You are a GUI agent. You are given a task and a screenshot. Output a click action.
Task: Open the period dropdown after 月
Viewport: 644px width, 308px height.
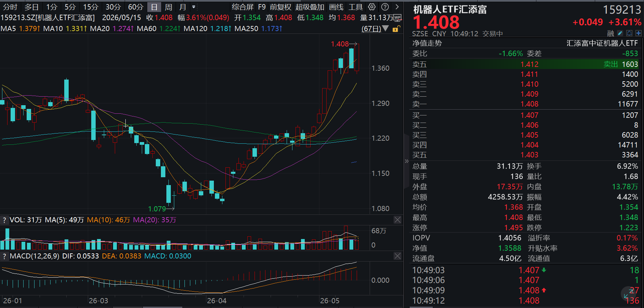pyautogui.click(x=194, y=7)
